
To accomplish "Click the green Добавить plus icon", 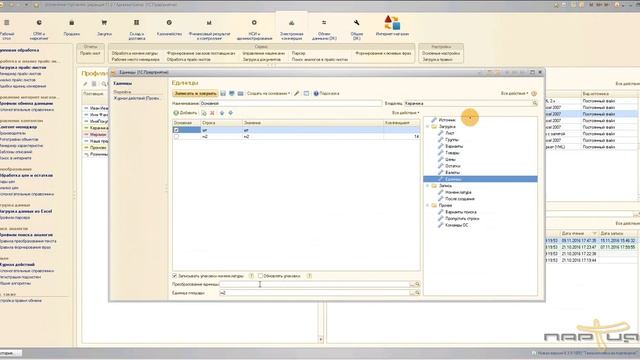I will click(x=176, y=113).
